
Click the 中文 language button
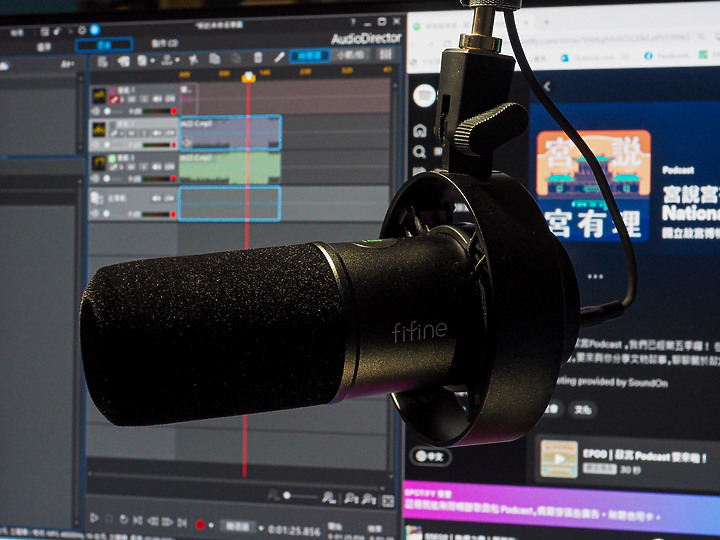click(430, 456)
